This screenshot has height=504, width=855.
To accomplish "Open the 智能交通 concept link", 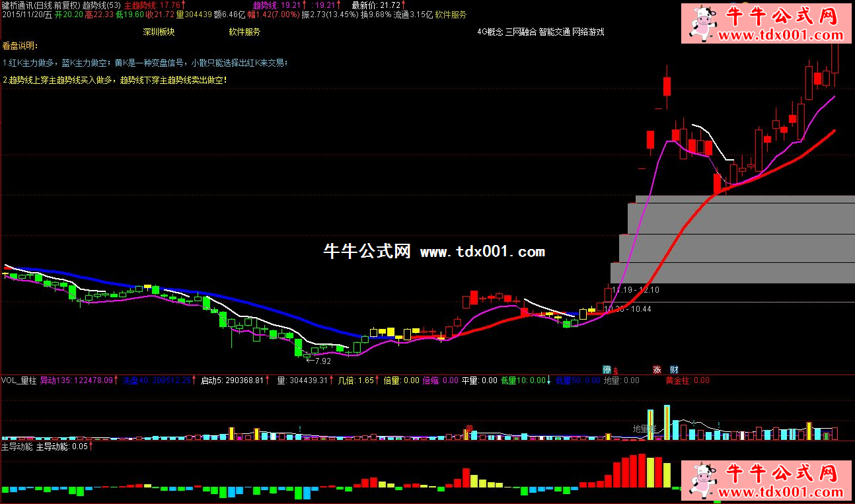I will pos(554,32).
